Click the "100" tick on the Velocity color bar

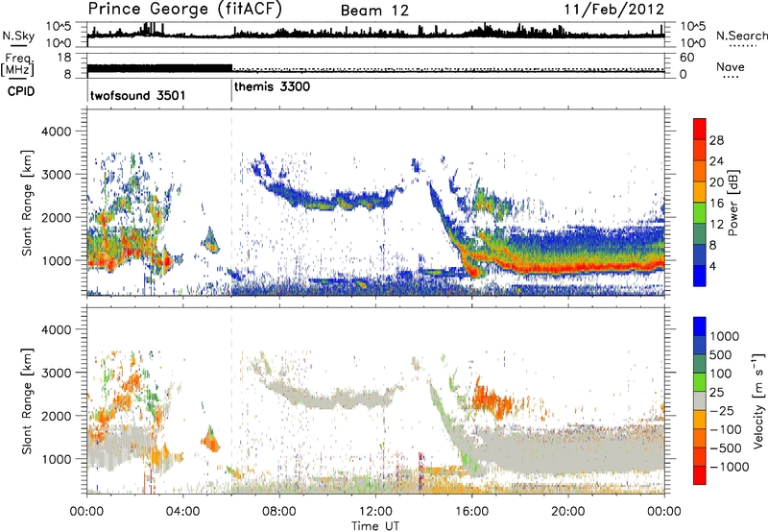tap(721, 374)
